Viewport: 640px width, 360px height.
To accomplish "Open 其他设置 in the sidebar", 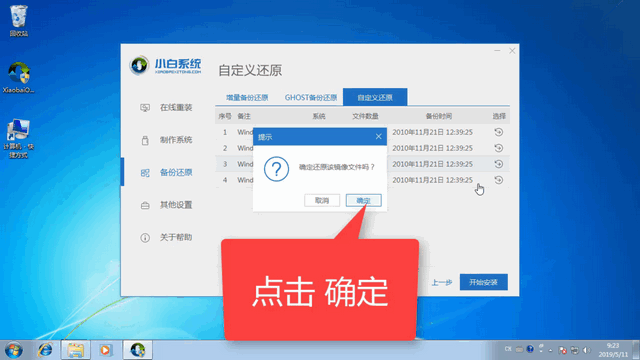I will click(176, 205).
